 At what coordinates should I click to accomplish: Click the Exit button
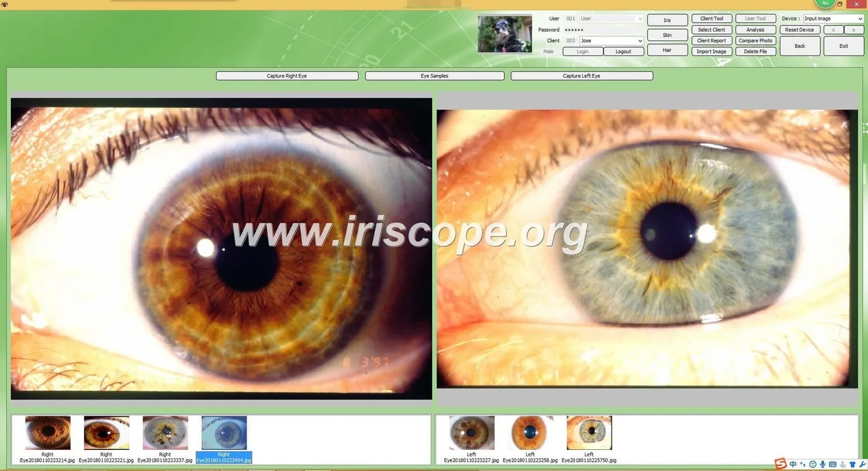click(844, 46)
